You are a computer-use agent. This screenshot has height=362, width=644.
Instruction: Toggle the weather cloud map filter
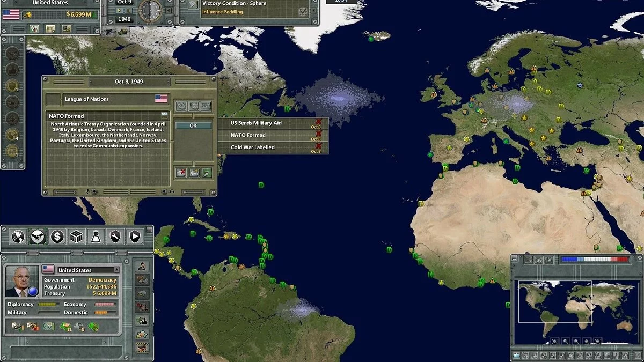click(x=516, y=356)
